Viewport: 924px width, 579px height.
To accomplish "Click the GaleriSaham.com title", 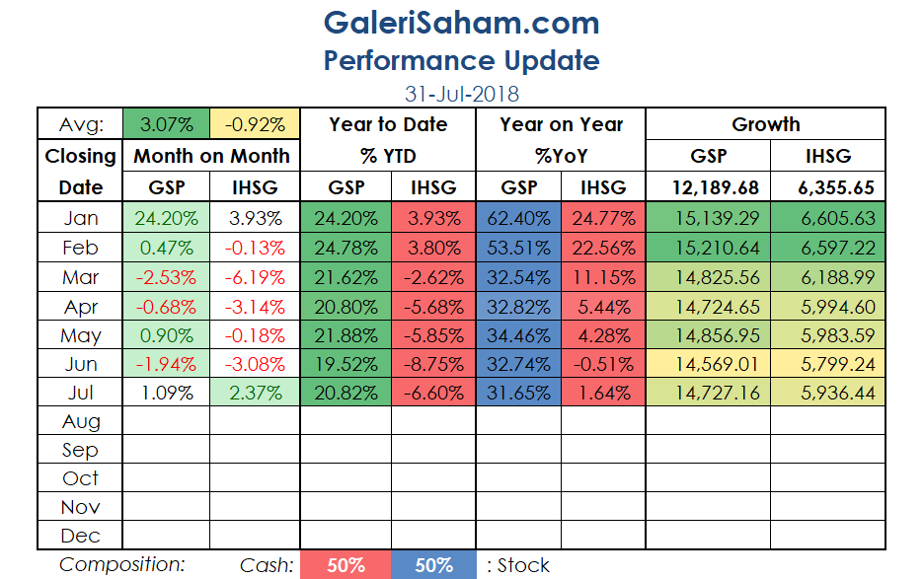I will pos(461,23).
